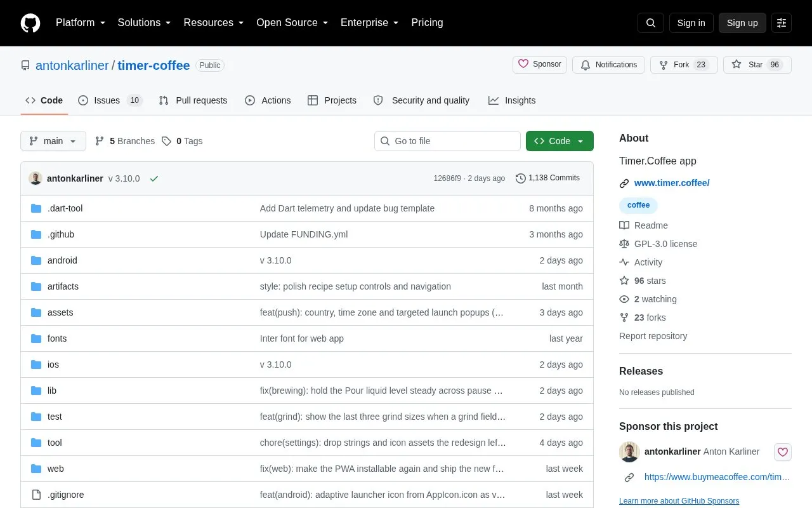Image resolution: width=812 pixels, height=508 pixels.
Task: Click the heart button under Sponsor this project
Action: tap(783, 452)
